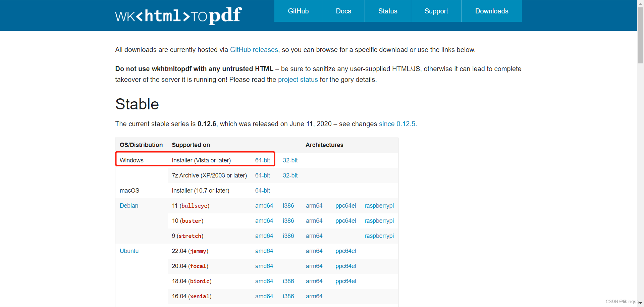
Task: Click the Architectures column header
Action: click(x=324, y=145)
